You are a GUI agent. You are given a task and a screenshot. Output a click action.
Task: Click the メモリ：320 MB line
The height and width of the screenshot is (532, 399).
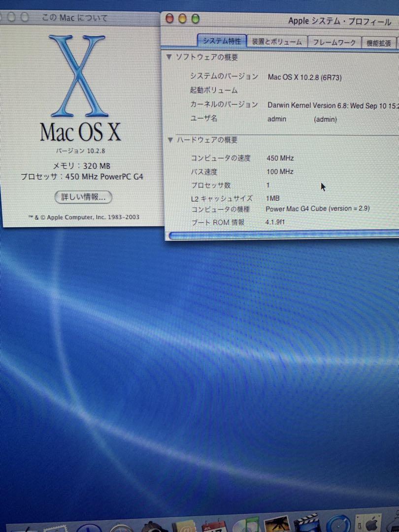[81, 166]
